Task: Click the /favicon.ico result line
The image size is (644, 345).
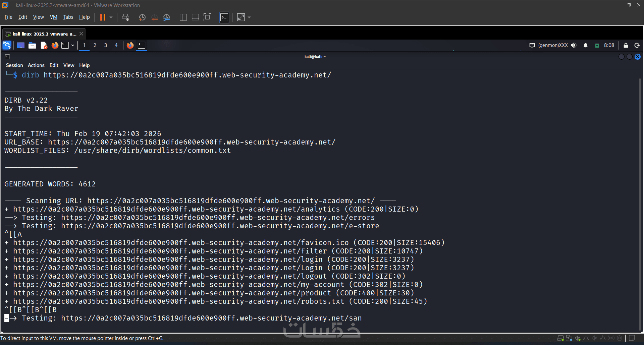Action: pyautogui.click(x=225, y=243)
